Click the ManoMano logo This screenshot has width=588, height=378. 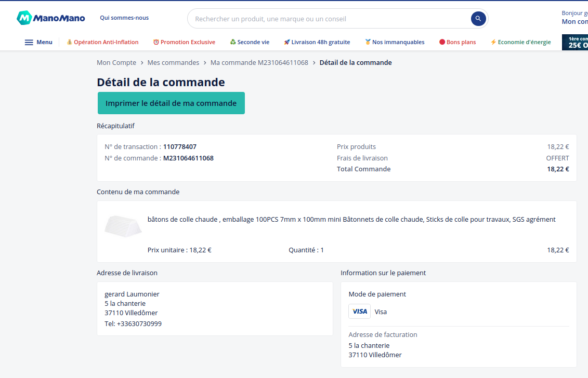point(50,18)
